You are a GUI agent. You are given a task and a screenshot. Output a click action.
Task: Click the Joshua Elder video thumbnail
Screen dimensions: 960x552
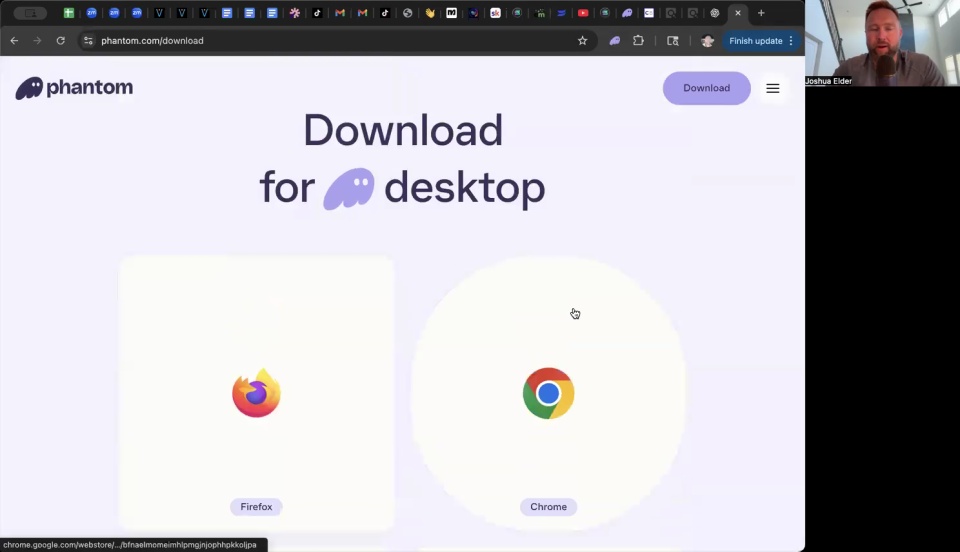(882, 43)
